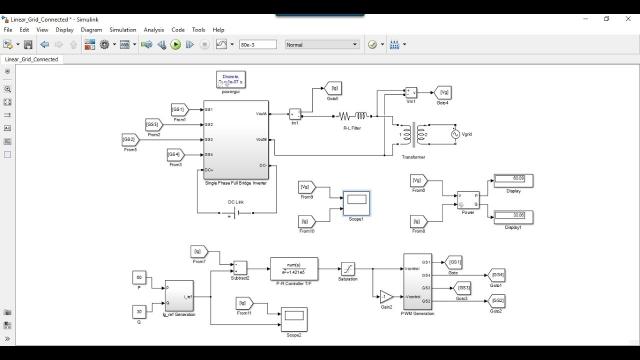Open the Simulation Data Inspector icon
The image size is (640, 360).
click(221, 44)
